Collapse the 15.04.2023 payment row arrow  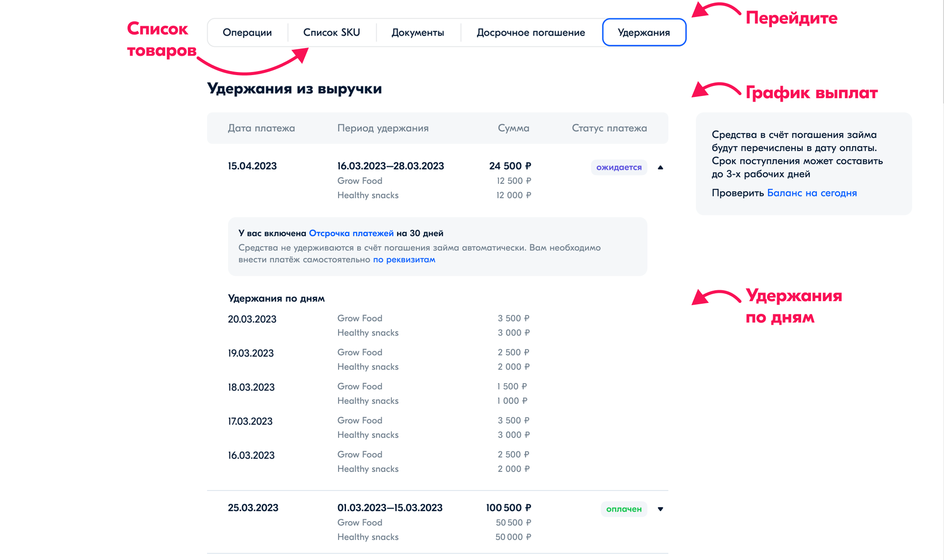pyautogui.click(x=660, y=168)
